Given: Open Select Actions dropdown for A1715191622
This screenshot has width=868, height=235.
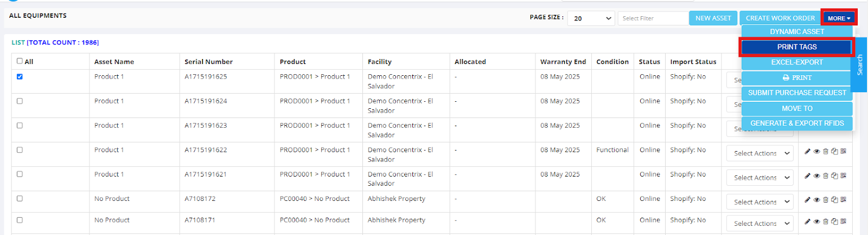Looking at the screenshot, I should click(x=760, y=154).
